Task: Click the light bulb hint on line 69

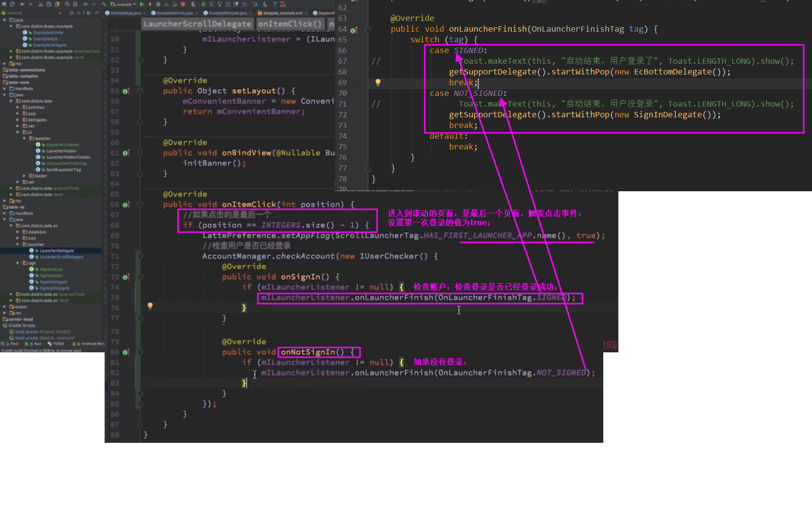Action: pos(378,82)
